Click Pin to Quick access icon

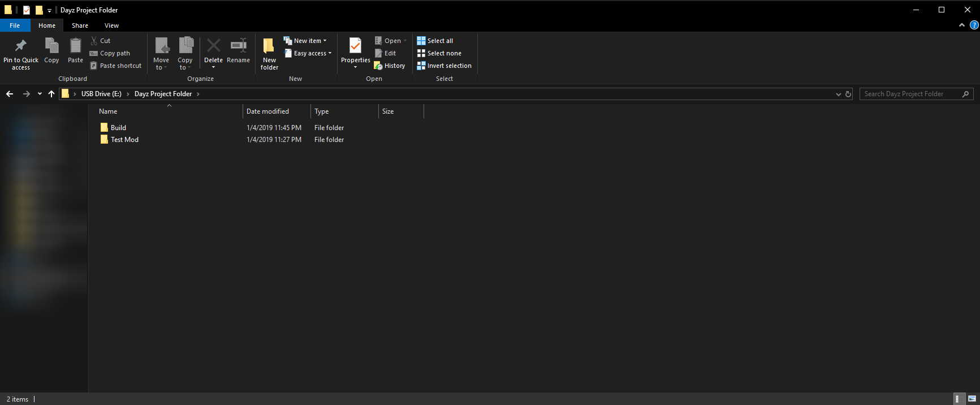(x=21, y=46)
